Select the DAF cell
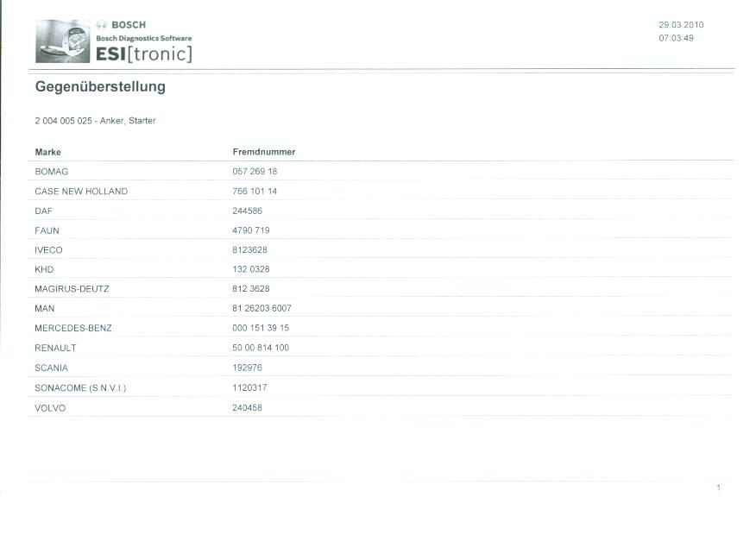756x535 pixels. tap(43, 211)
